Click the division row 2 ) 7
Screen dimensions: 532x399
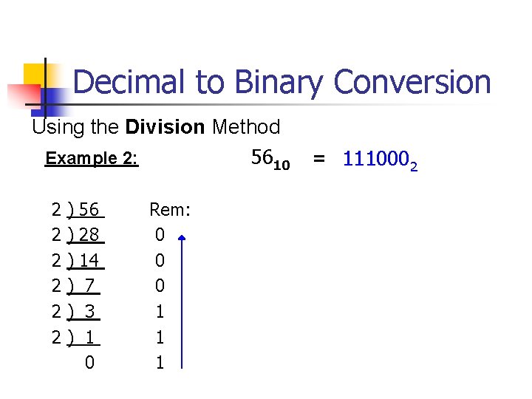coord(76,286)
